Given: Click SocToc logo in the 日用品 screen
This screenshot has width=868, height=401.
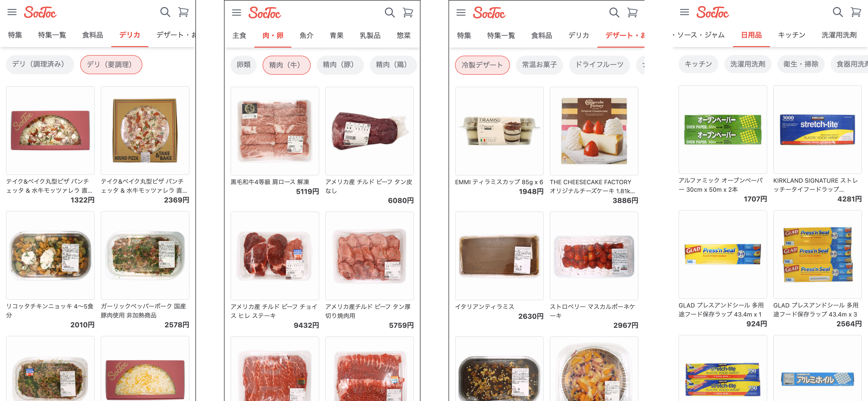Looking at the screenshot, I should click(x=712, y=13).
